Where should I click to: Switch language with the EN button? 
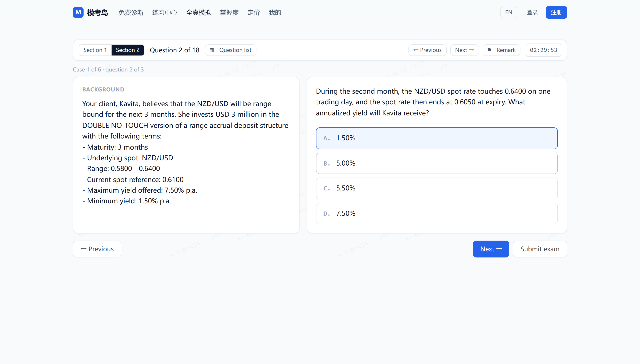click(x=509, y=12)
